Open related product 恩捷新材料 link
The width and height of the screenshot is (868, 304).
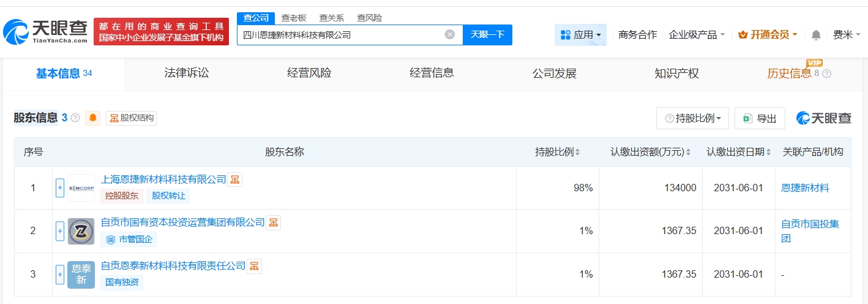pos(806,188)
